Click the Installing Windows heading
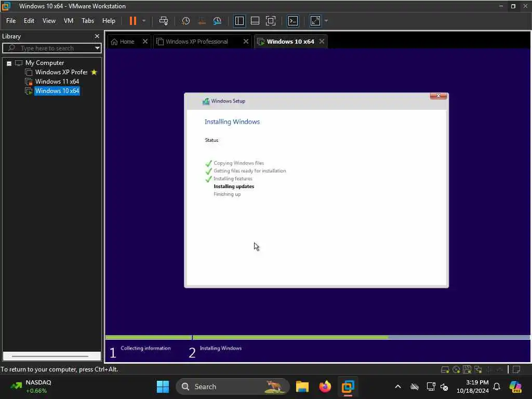The width and height of the screenshot is (532, 399). [232, 122]
